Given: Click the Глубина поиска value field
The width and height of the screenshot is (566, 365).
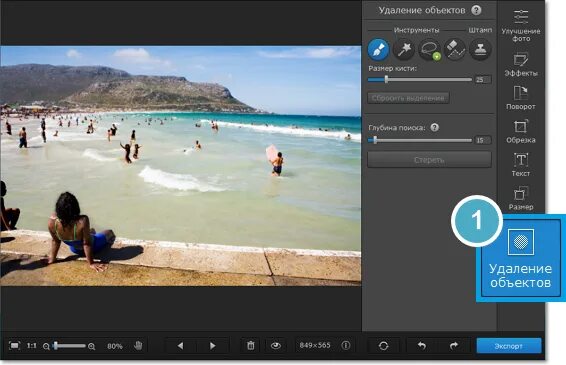Looking at the screenshot, I should 483,140.
